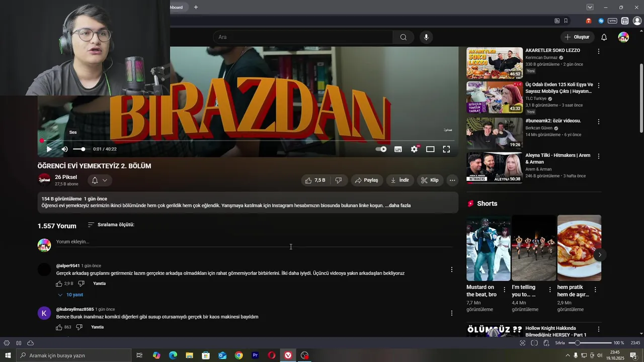This screenshot has height=362, width=644.
Task: Open menu for Aleyna Tilki Hitmakers video
Action: coord(599,156)
